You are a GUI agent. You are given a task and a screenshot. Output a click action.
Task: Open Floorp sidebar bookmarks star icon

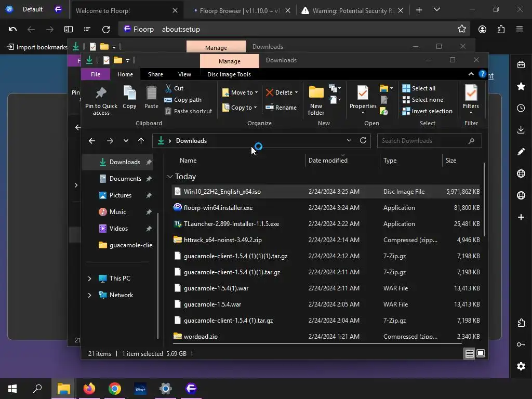point(521,86)
